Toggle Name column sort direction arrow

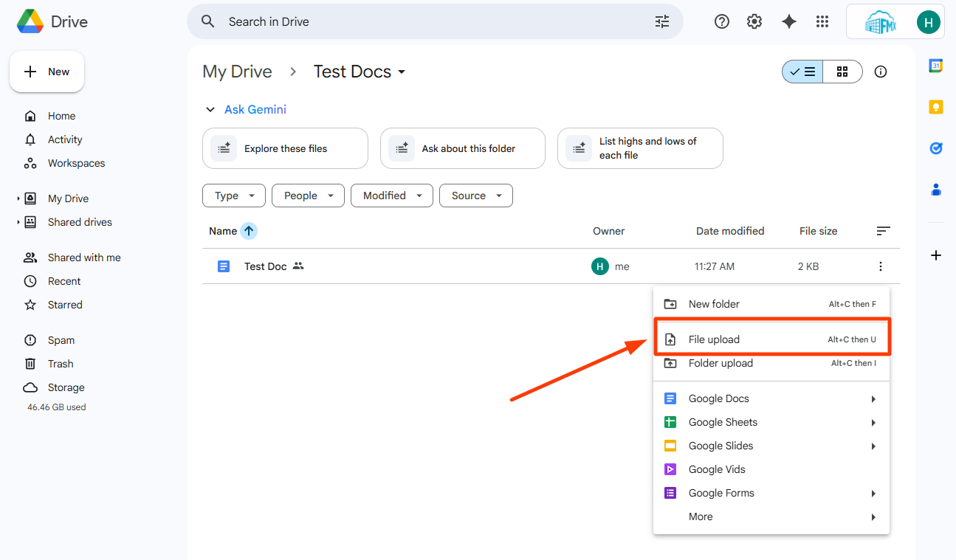[x=249, y=231]
